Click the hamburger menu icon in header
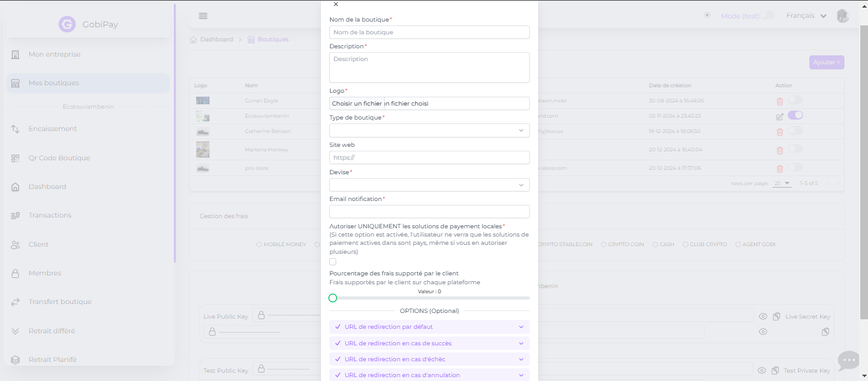 [x=203, y=16]
